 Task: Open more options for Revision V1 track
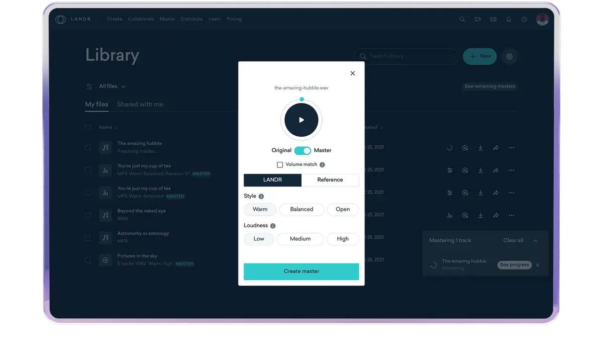click(511, 170)
